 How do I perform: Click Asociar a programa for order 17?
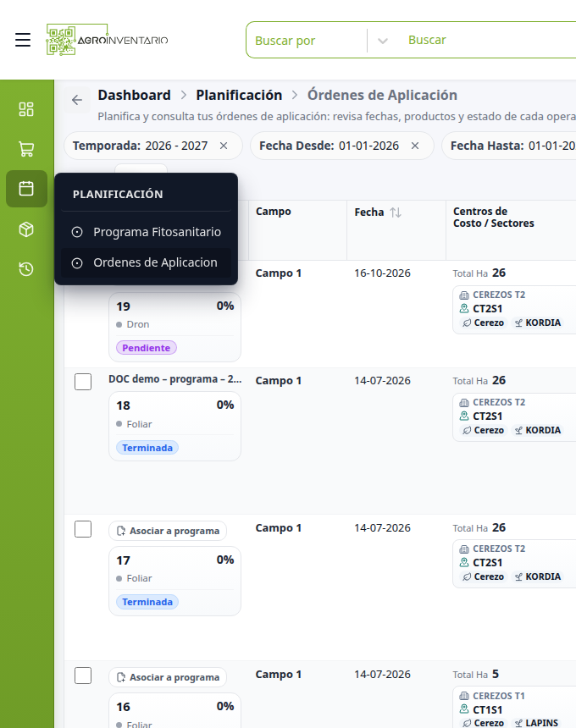[168, 531]
